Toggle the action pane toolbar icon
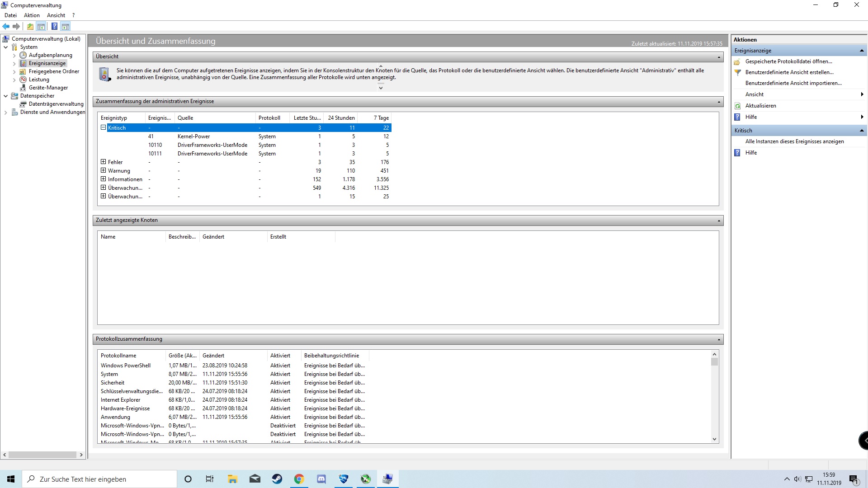 (66, 26)
